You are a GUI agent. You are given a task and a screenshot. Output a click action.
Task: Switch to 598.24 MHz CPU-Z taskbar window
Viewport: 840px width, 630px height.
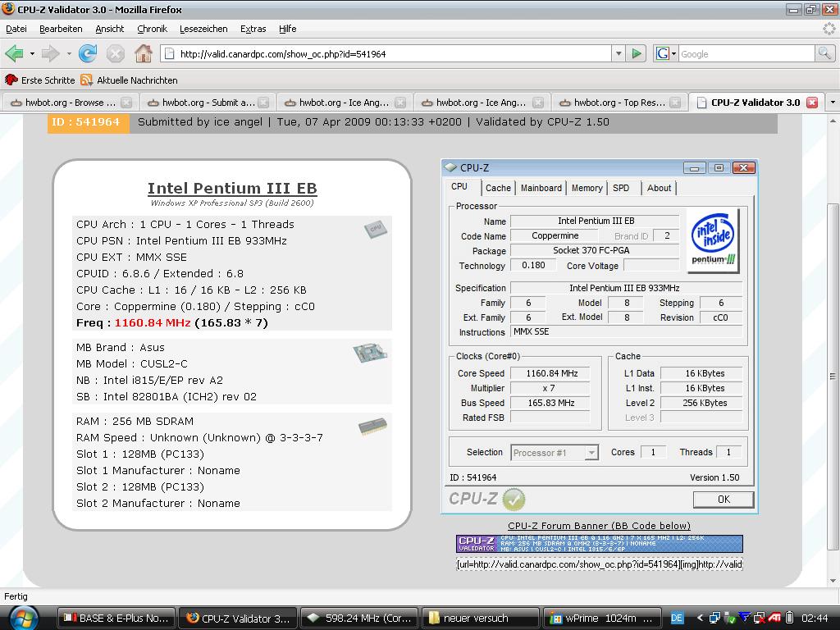(360, 619)
